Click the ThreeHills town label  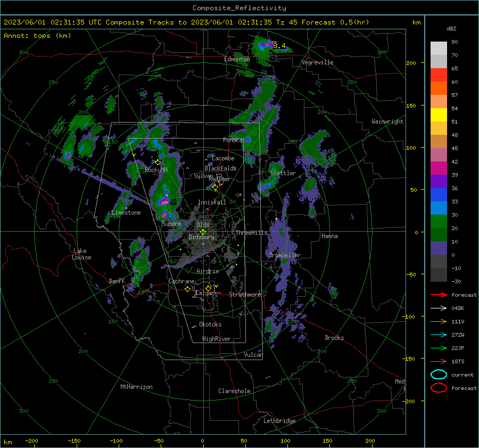[x=251, y=233]
